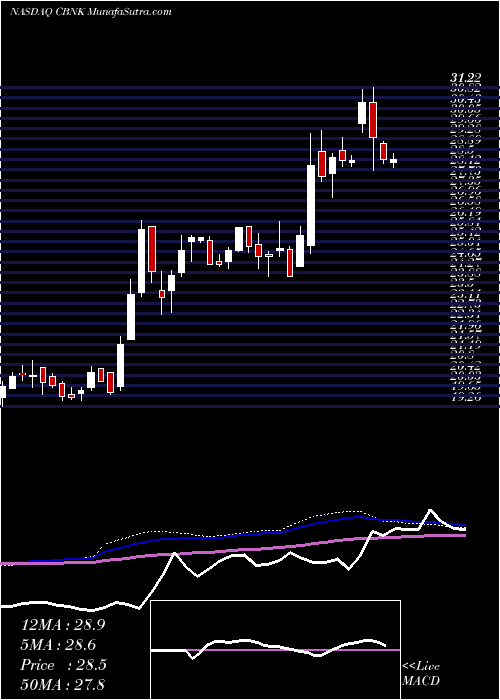Select the 5MA : 28.6 reading
The image size is (500, 700).
[58, 645]
